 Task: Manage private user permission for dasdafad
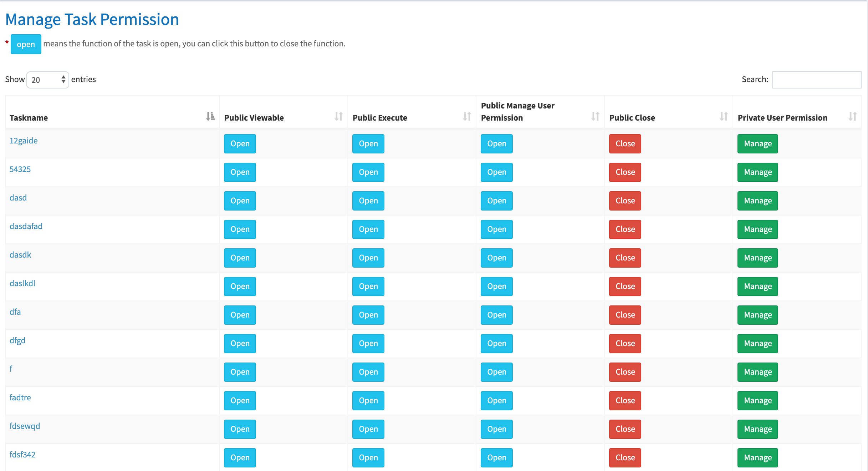pos(758,229)
